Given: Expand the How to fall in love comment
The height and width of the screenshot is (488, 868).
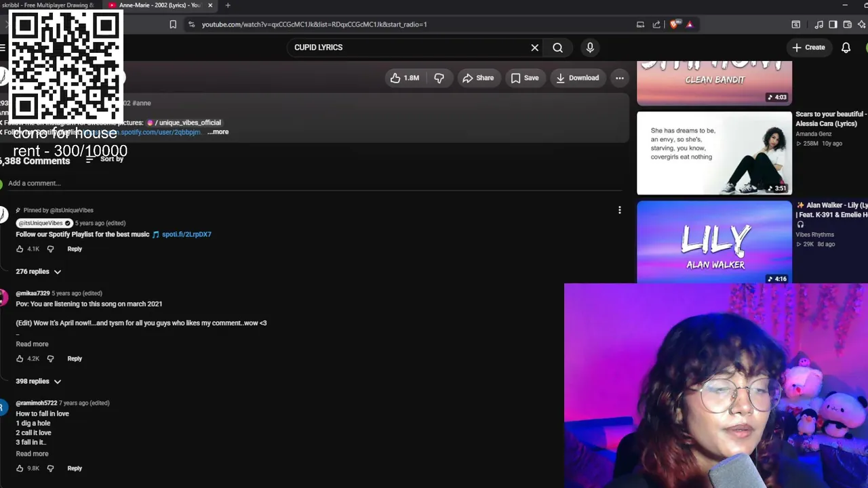Looking at the screenshot, I should coord(32,454).
